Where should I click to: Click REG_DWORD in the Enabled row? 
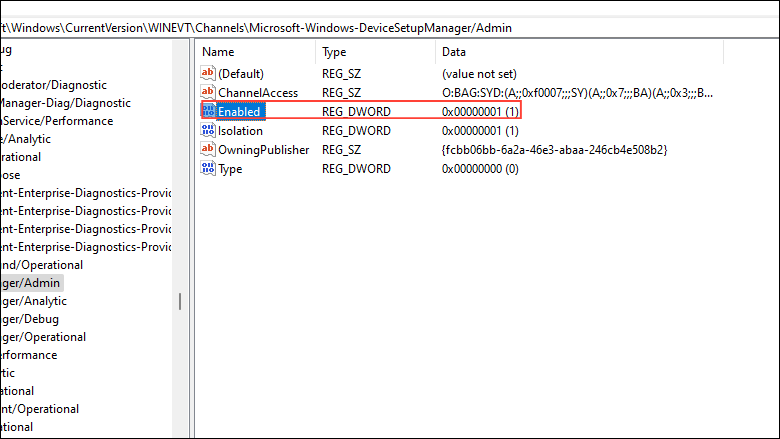coord(356,112)
